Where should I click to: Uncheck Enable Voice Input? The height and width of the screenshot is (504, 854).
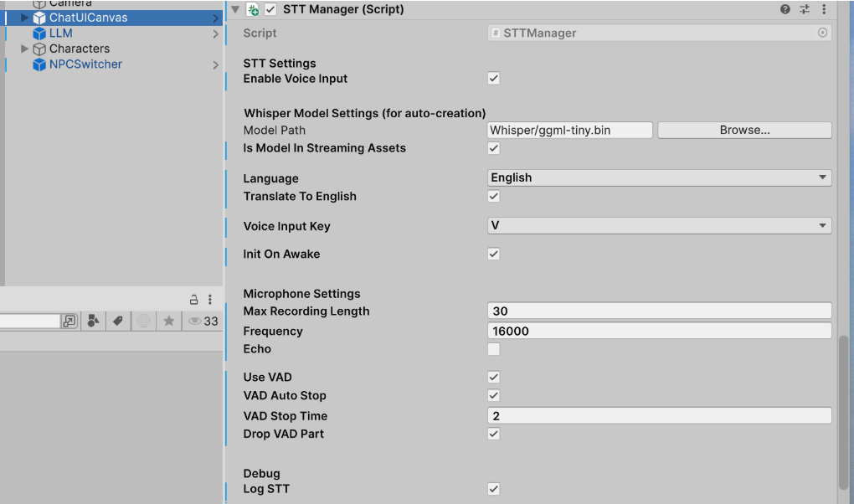493,78
